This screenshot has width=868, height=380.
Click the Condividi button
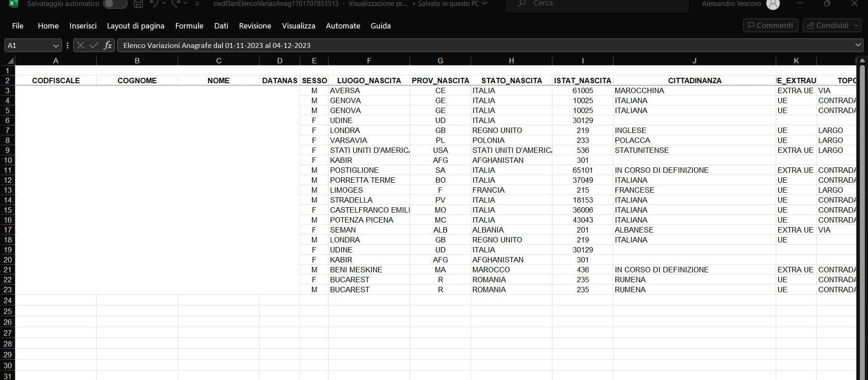(828, 25)
